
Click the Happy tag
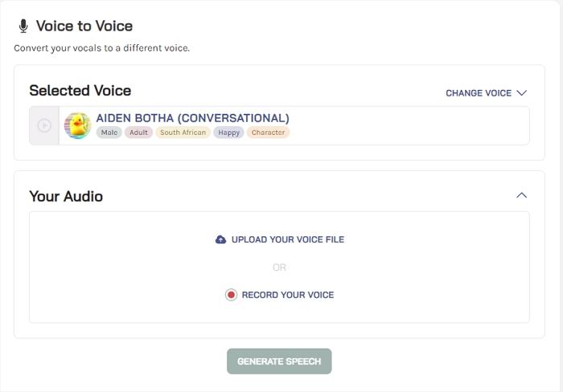click(x=228, y=133)
